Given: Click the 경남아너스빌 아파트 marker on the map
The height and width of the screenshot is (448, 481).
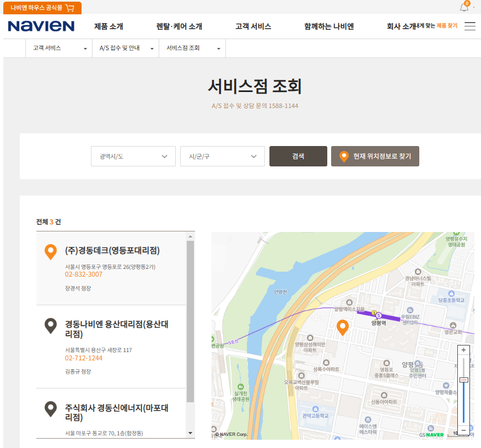Looking at the screenshot, I should 418,272.
